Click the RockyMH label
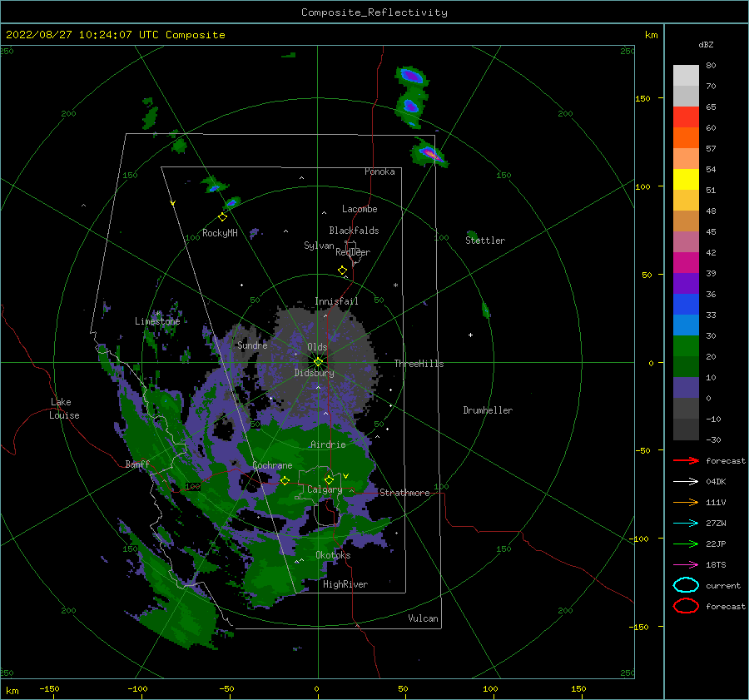This screenshot has height=700, width=749. [x=220, y=233]
